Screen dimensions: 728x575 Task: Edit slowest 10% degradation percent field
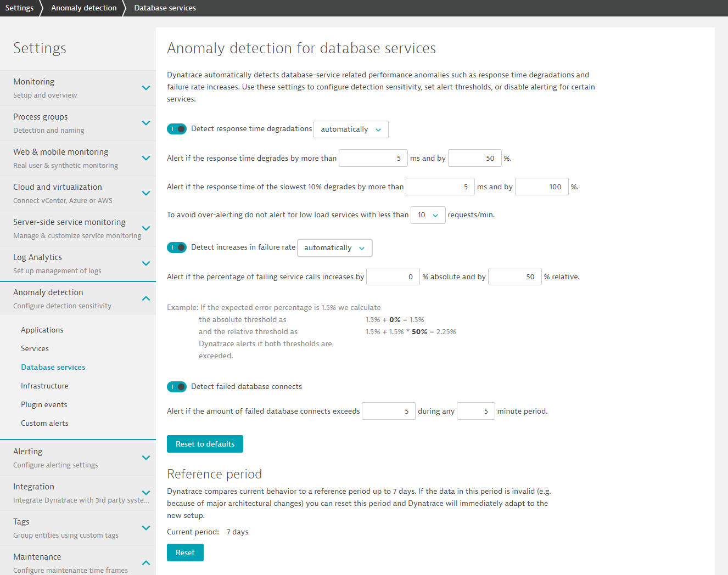pyautogui.click(x=542, y=187)
